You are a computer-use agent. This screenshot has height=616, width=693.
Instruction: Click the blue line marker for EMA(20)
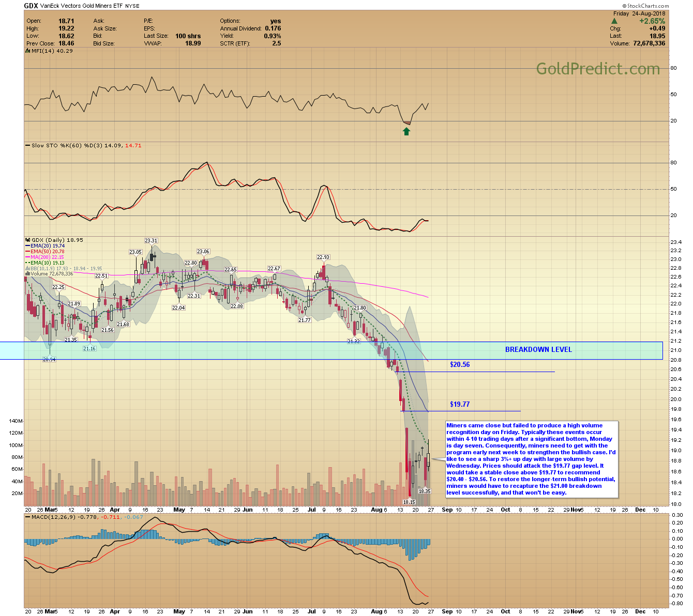coord(28,246)
